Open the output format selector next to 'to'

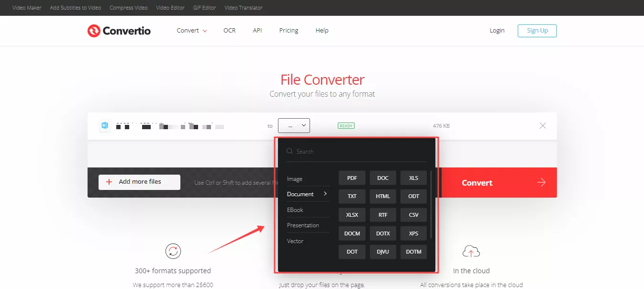coord(294,125)
